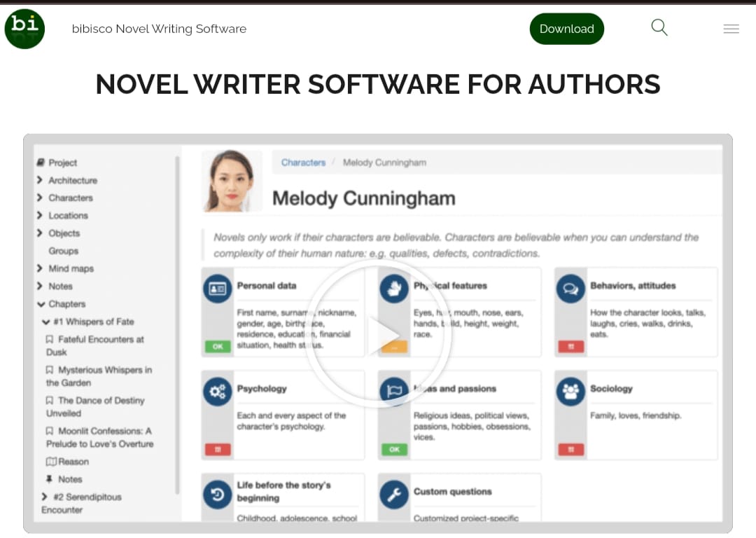Open the Characters breadcrumb link

pos(303,163)
